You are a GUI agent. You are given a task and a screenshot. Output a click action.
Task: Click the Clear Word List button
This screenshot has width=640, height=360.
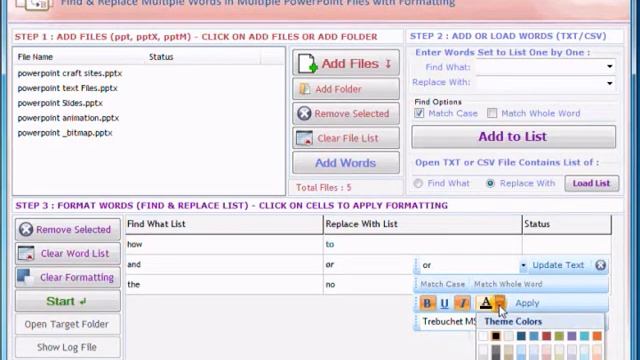[68, 253]
